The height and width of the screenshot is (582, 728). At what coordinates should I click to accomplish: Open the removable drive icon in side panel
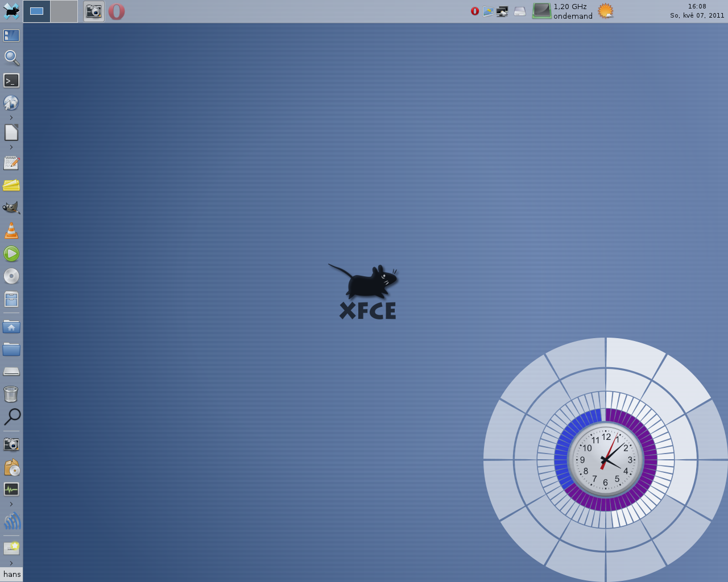(x=11, y=372)
